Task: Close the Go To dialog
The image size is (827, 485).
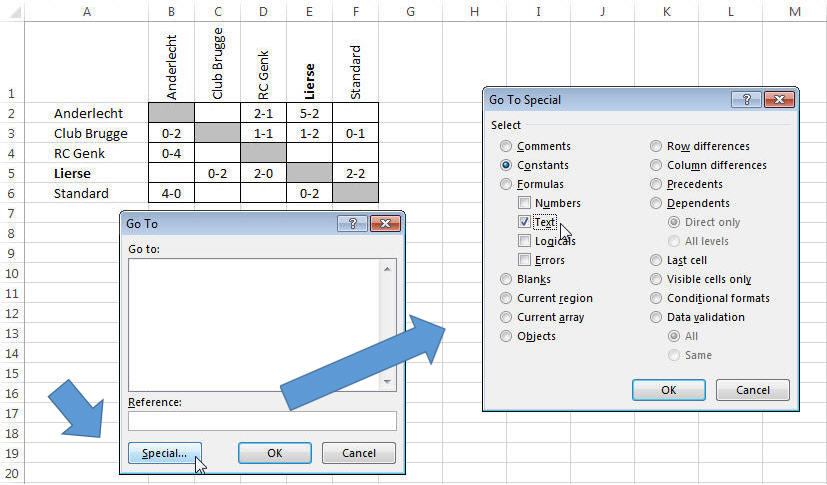Action: coord(385,224)
